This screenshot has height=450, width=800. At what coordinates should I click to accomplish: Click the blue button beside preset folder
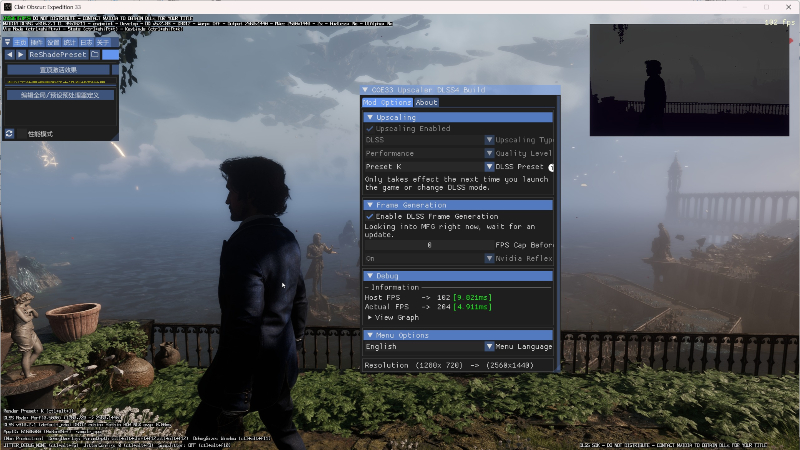pyautogui.click(x=110, y=55)
